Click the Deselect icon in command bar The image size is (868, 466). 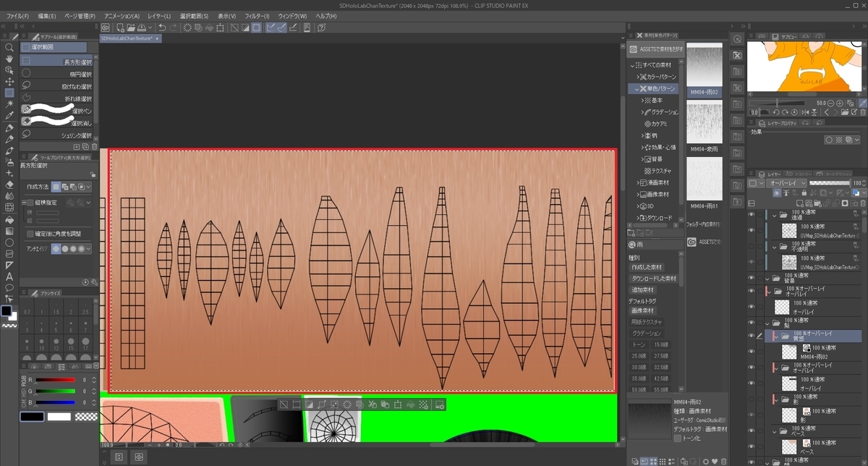pyautogui.click(x=234, y=27)
